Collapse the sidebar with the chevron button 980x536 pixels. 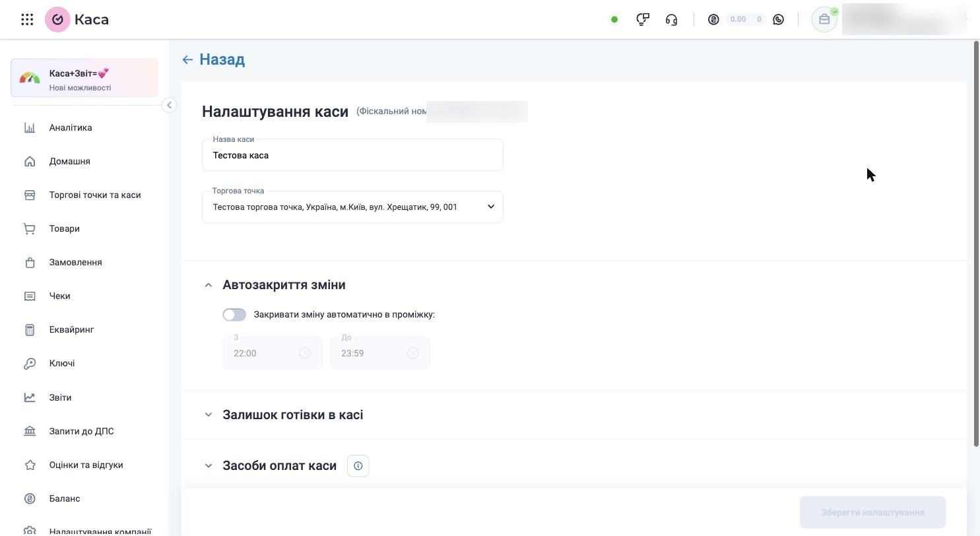coord(169,105)
